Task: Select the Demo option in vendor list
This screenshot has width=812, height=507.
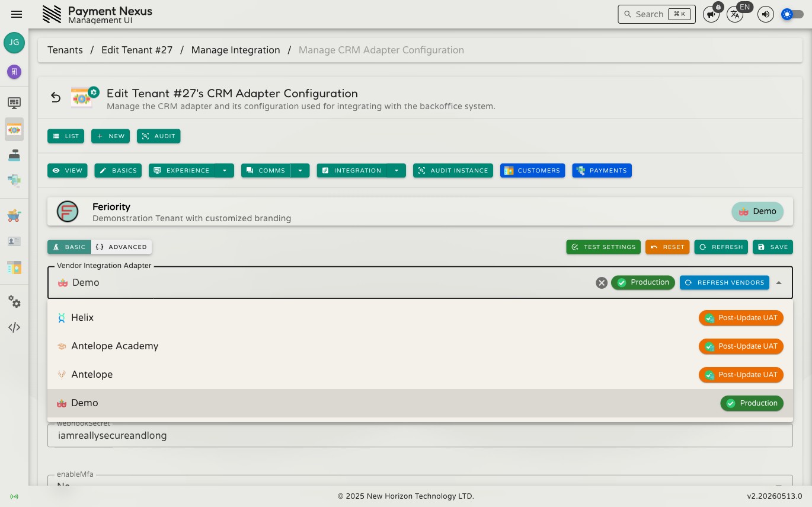Action: click(x=420, y=403)
